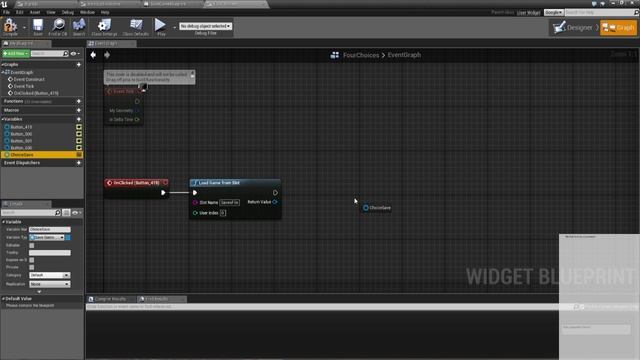This screenshot has width=640, height=360.
Task: Expand advanced variable options arrow
Action: click(39, 292)
